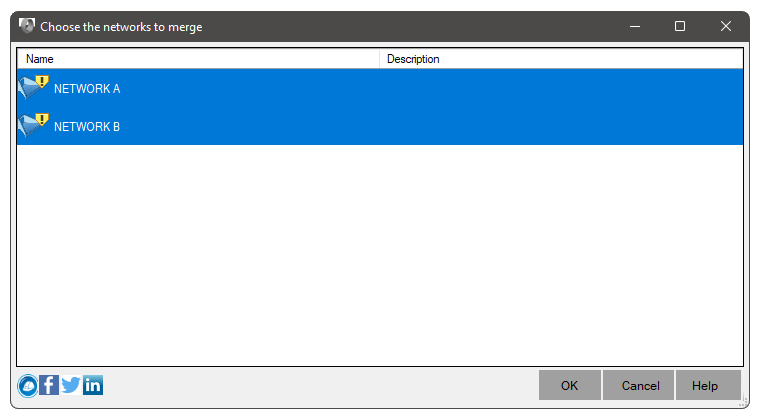The width and height of the screenshot is (759, 417).
Task: Open the Twitter bird icon
Action: point(71,386)
